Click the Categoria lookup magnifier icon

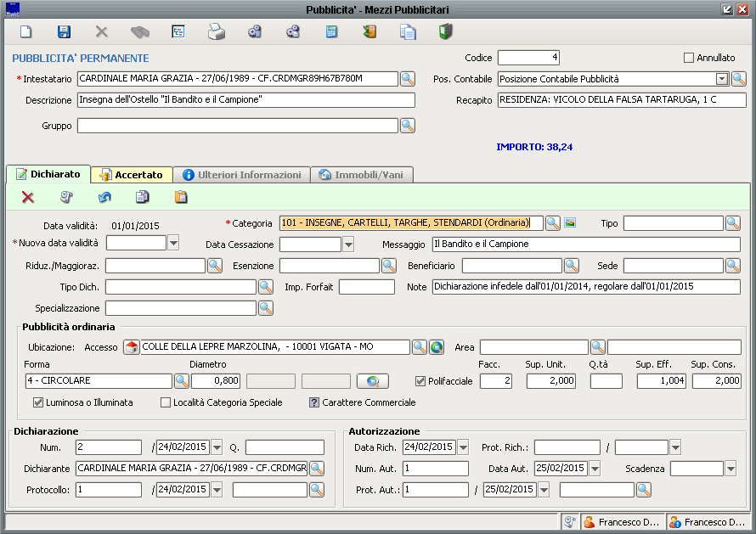pos(553,223)
